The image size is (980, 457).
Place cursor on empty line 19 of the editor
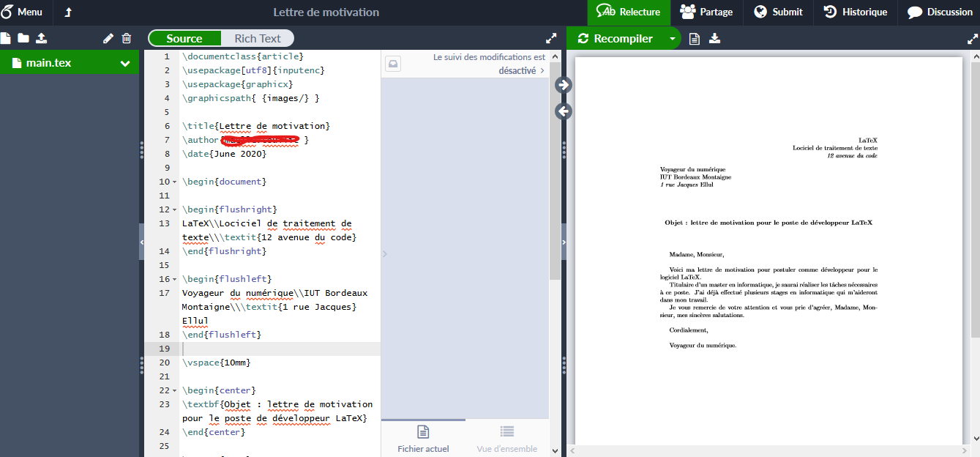[278, 349]
